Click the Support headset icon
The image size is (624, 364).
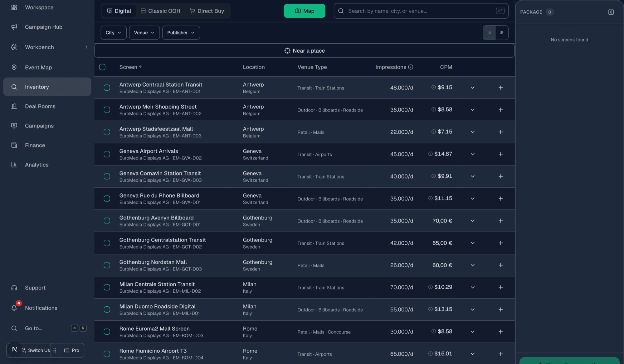click(x=14, y=288)
